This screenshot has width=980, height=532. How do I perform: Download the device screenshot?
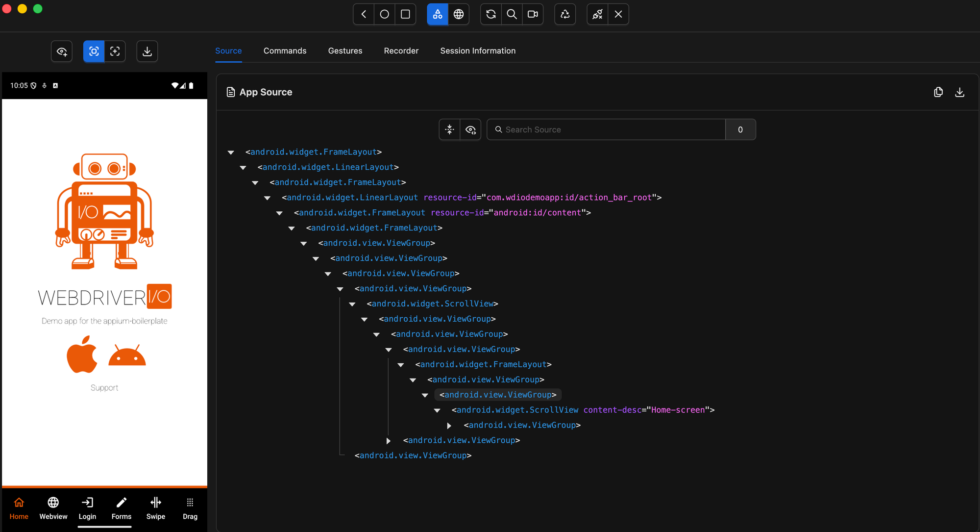[x=147, y=51]
